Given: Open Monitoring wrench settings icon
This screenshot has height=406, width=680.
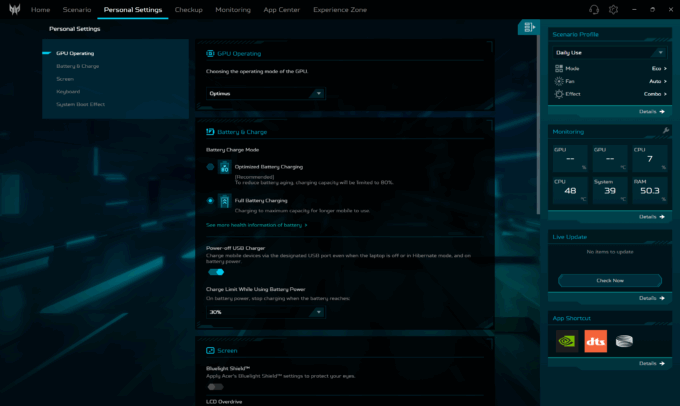Looking at the screenshot, I should click(x=666, y=130).
